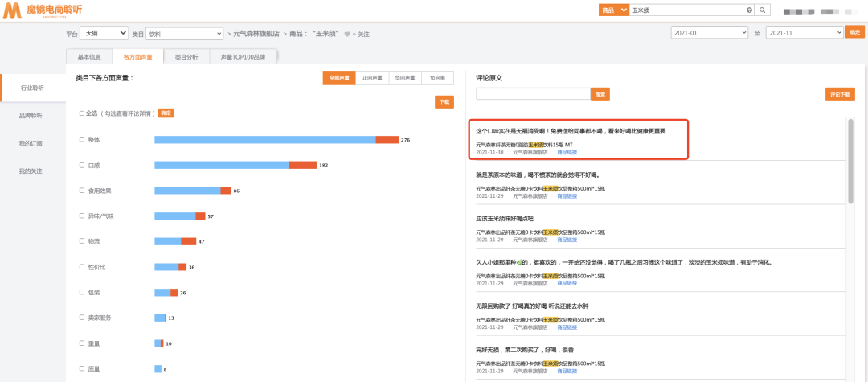Click the 评论原文 heading

[x=489, y=78]
